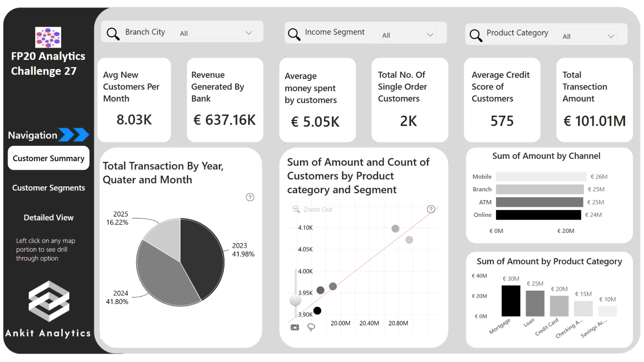The width and height of the screenshot is (644, 362).
Task: Click the black Online channel bar
Action: tap(538, 215)
